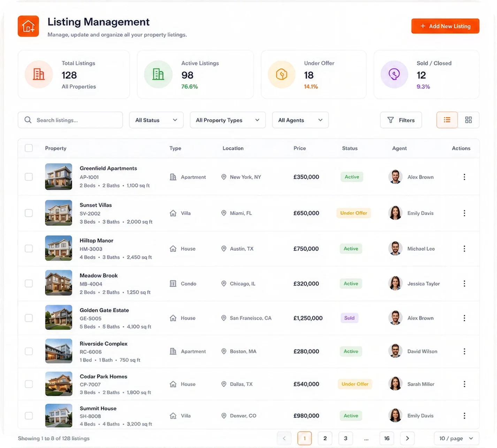Open Summit House property thumbnail

pyautogui.click(x=59, y=415)
